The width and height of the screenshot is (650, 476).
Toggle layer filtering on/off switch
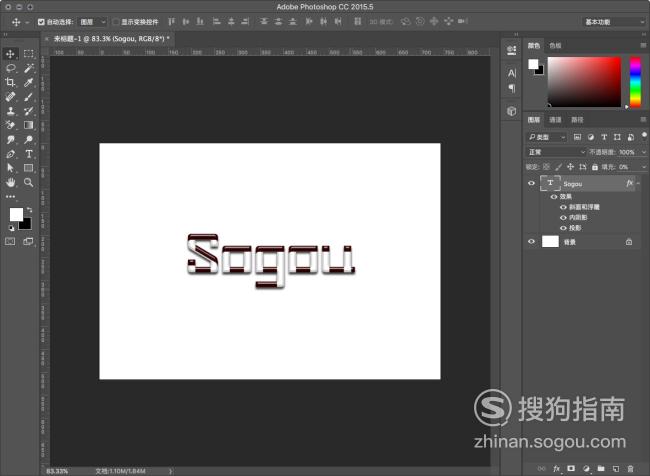click(644, 136)
